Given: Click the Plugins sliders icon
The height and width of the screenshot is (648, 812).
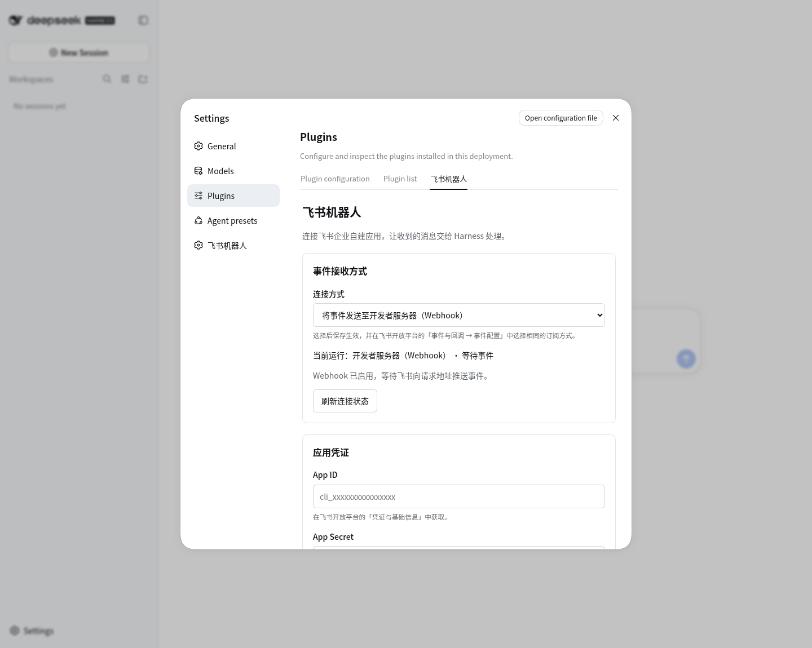Looking at the screenshot, I should point(198,196).
